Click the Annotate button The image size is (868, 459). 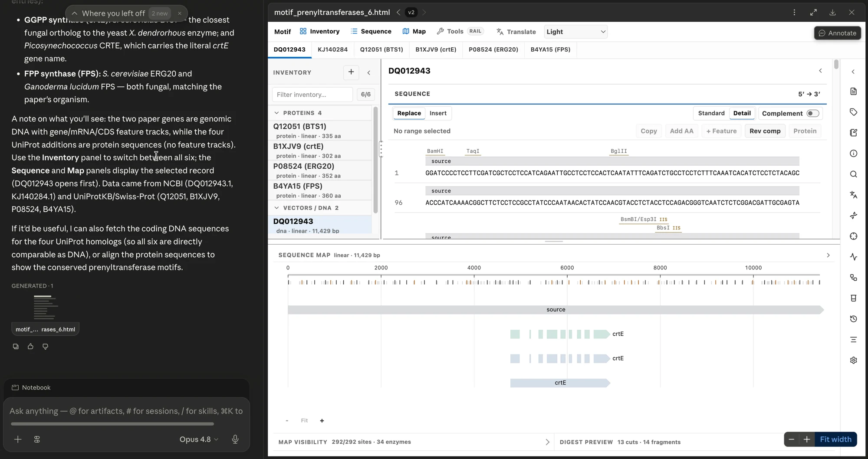tap(837, 33)
